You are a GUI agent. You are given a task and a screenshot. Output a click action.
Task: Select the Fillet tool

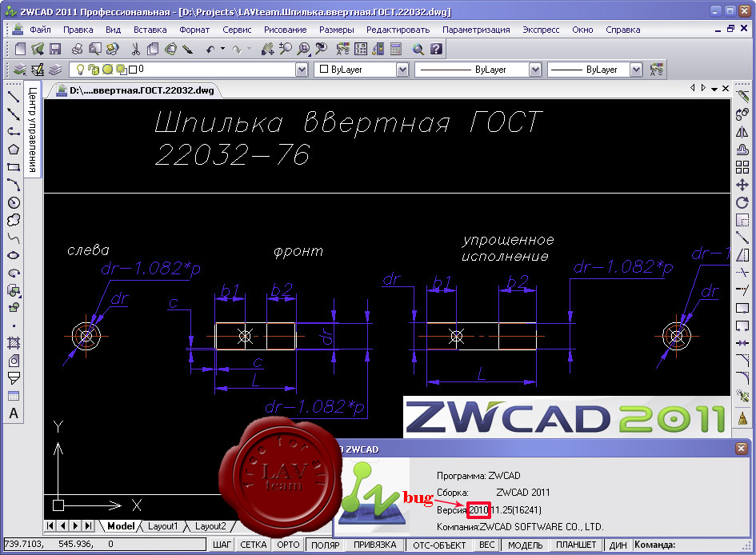pyautogui.click(x=742, y=378)
